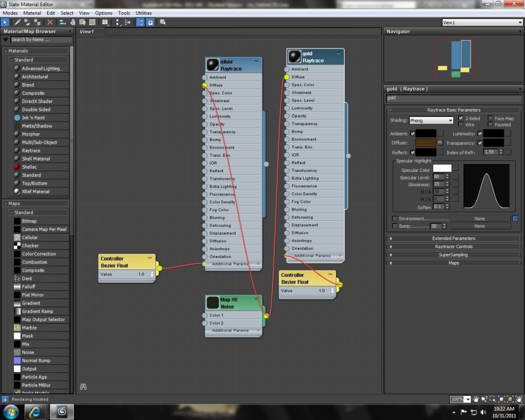Activate the Zoom tool magnifier icon
The image size is (525, 420).
click(484, 399)
